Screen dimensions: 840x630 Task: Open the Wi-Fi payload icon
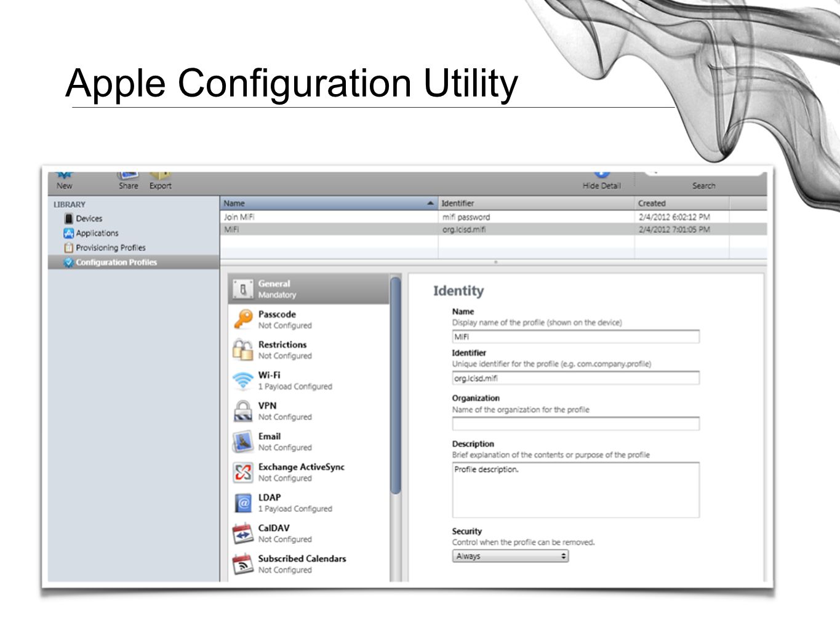click(243, 380)
